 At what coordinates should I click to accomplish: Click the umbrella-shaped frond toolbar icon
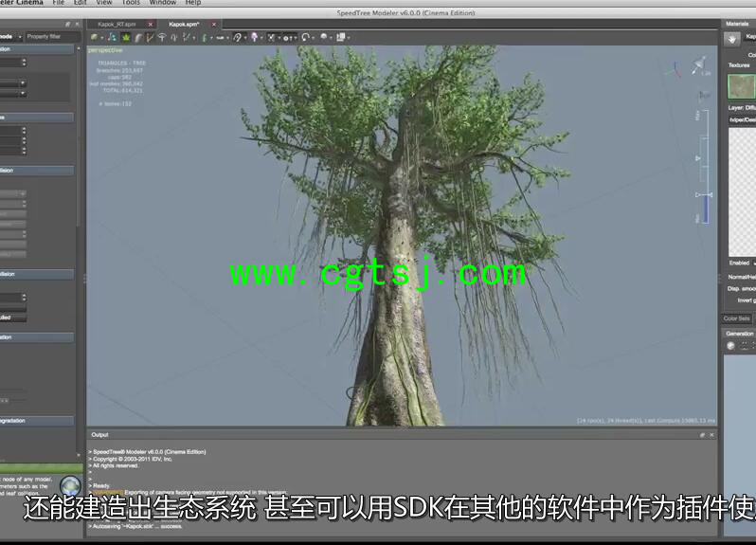162,37
